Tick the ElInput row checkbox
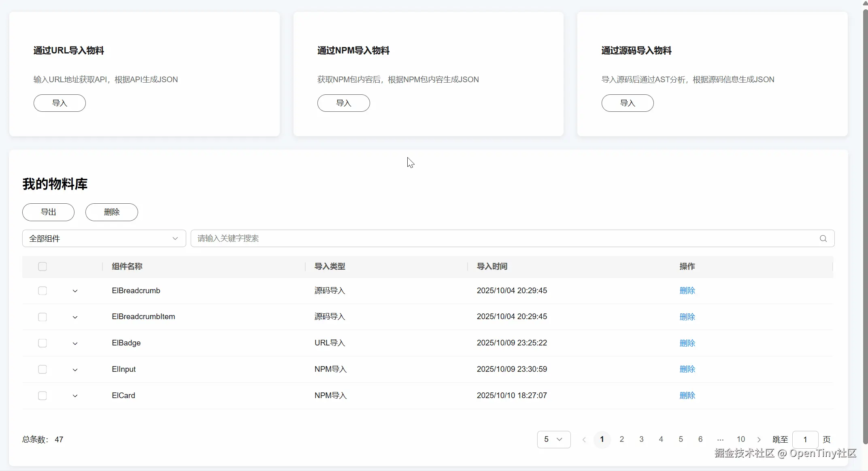Viewport: 868px width, 471px height. coord(43,369)
